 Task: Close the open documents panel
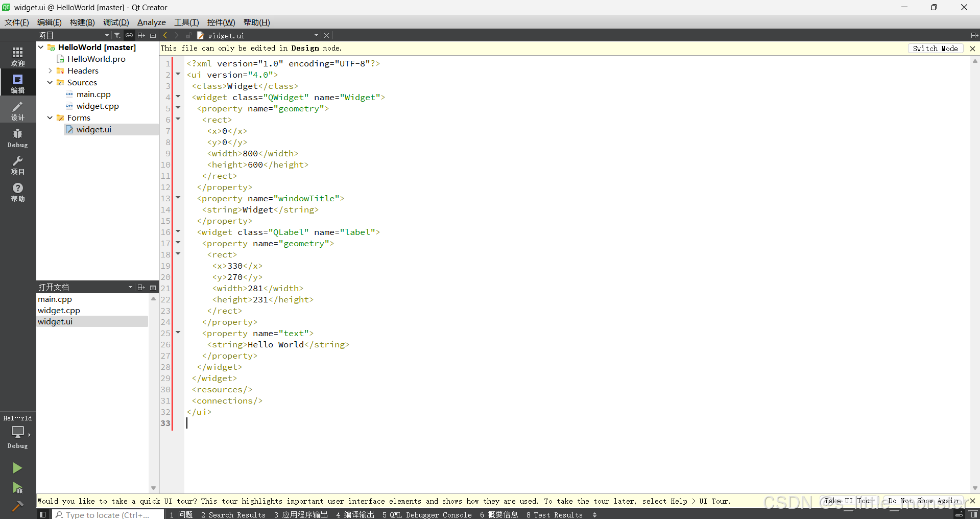click(153, 287)
